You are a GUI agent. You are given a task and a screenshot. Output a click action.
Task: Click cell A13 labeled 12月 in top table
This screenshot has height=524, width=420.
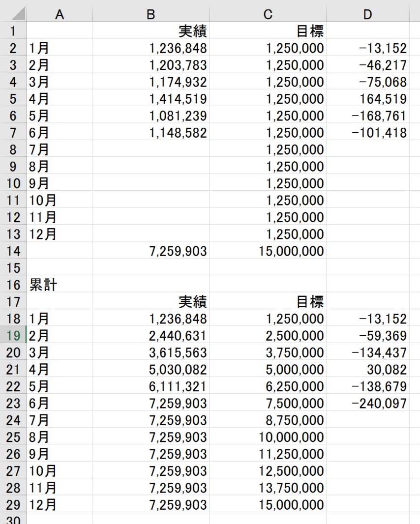[x=60, y=233]
